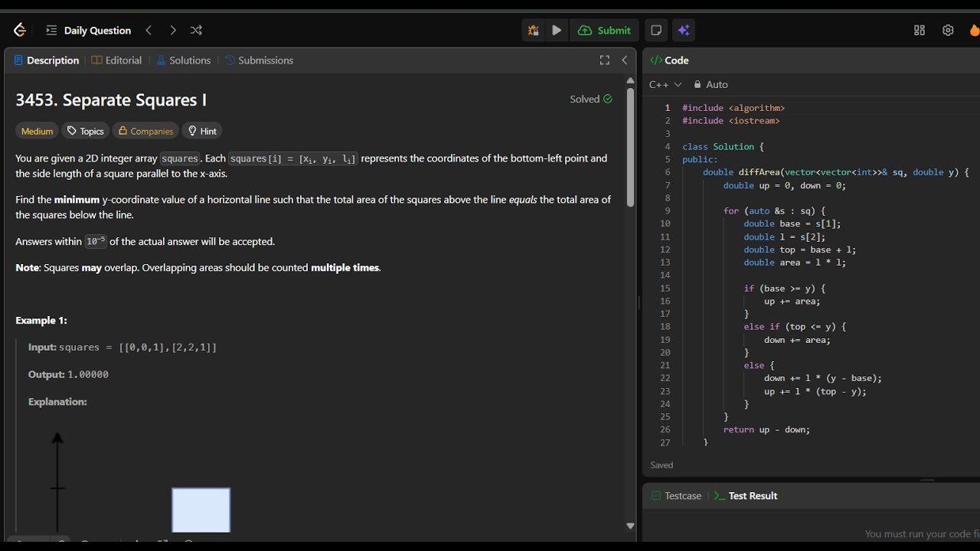The width and height of the screenshot is (980, 551).
Task: Click line number 4 in the editor gutter
Action: click(x=667, y=146)
